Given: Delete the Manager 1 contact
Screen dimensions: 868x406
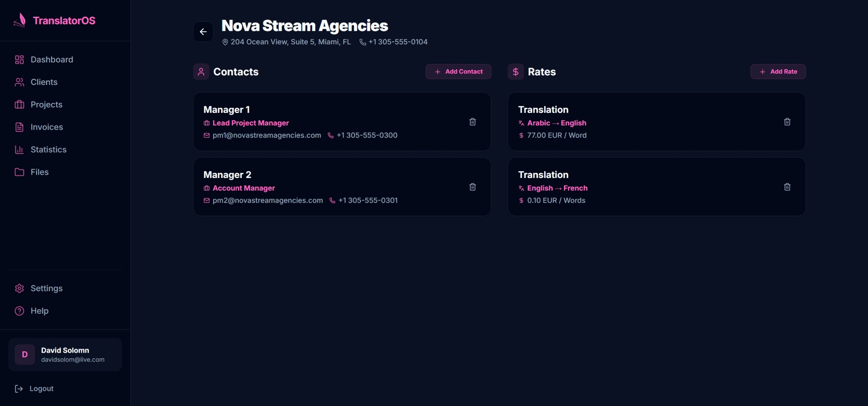Looking at the screenshot, I should tap(472, 122).
